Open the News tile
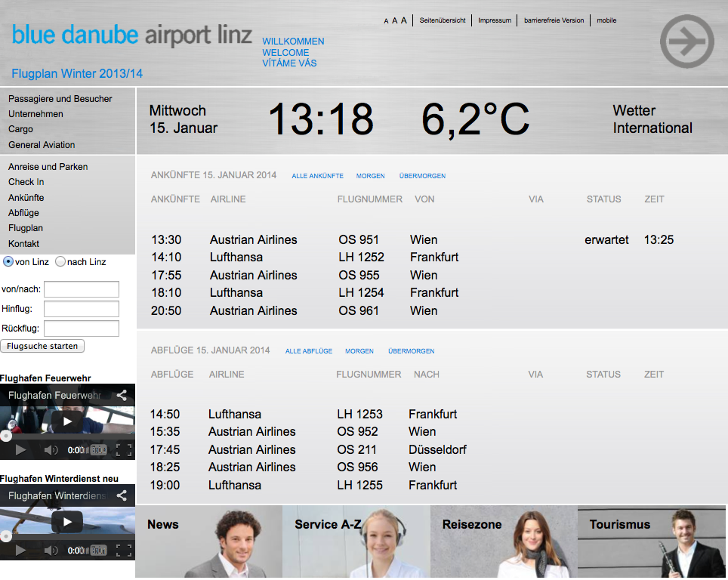Screen dimensions: 728x580 point(209,541)
